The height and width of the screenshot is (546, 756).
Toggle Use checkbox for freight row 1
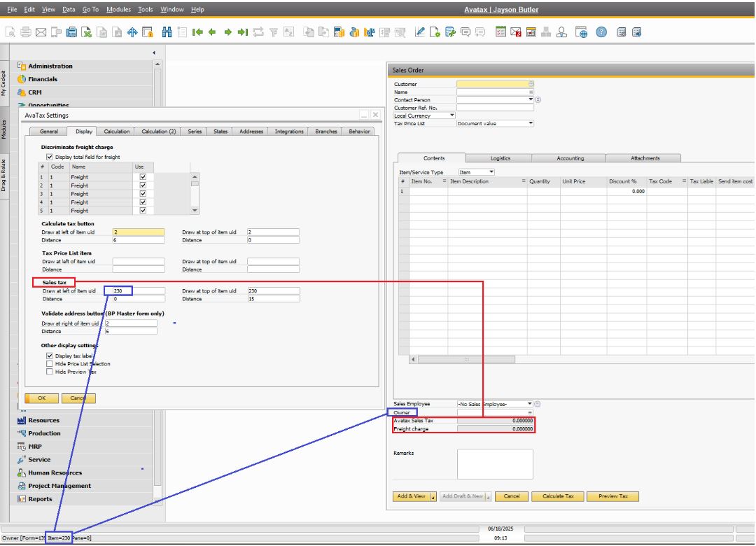(x=143, y=177)
